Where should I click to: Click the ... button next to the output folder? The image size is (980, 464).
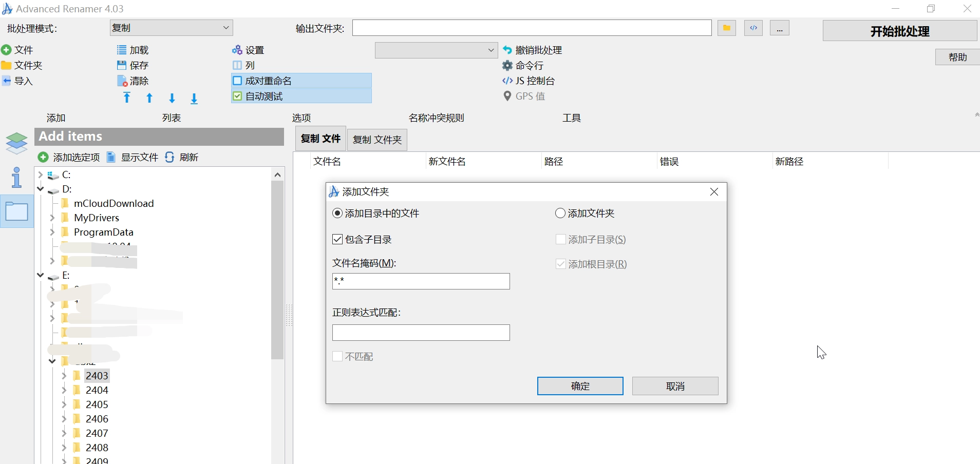[x=780, y=28]
